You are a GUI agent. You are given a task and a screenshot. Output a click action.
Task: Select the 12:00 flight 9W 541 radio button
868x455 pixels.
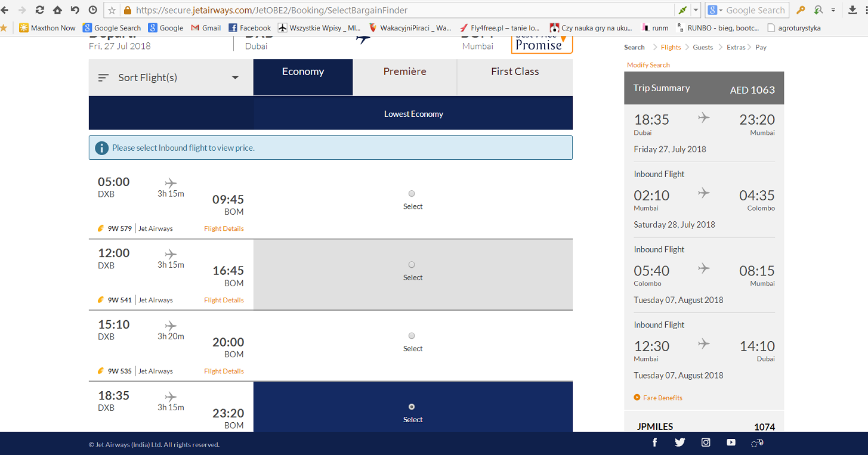click(x=412, y=265)
